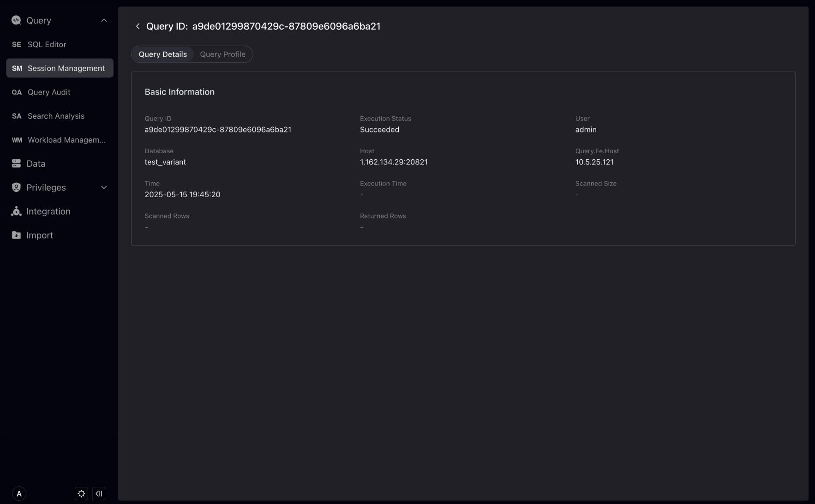This screenshot has width=815, height=504.
Task: Open Search Analysis in the sidebar
Action: click(56, 116)
